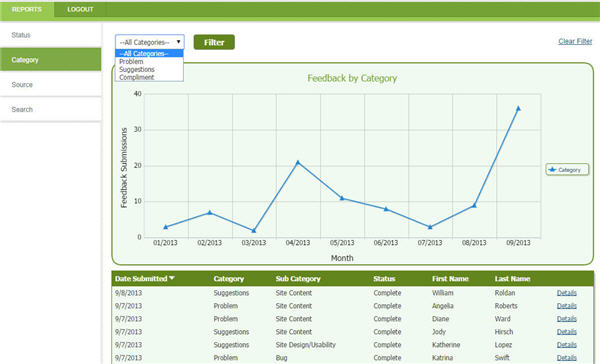This screenshot has width=600, height=364.
Task: Click the '09/2013' x-axis label
Action: [518, 243]
